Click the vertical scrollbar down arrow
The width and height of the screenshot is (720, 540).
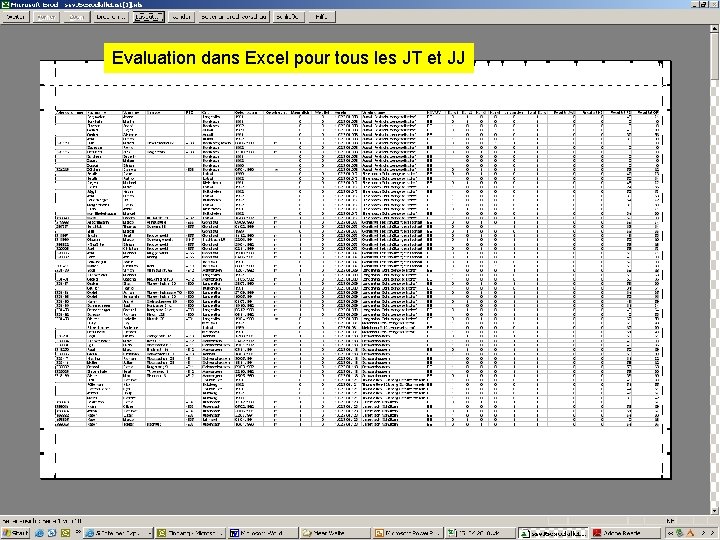[x=715, y=511]
